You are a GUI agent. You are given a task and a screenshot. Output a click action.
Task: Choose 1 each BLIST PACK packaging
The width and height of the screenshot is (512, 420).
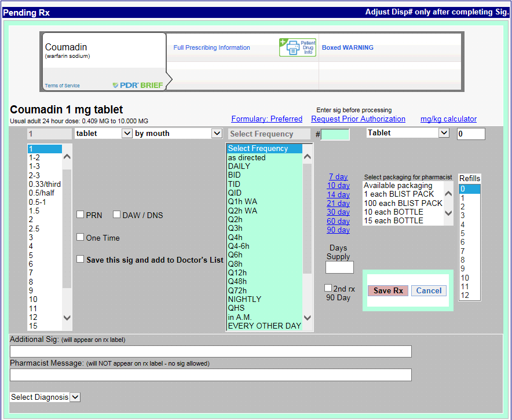pyautogui.click(x=403, y=194)
